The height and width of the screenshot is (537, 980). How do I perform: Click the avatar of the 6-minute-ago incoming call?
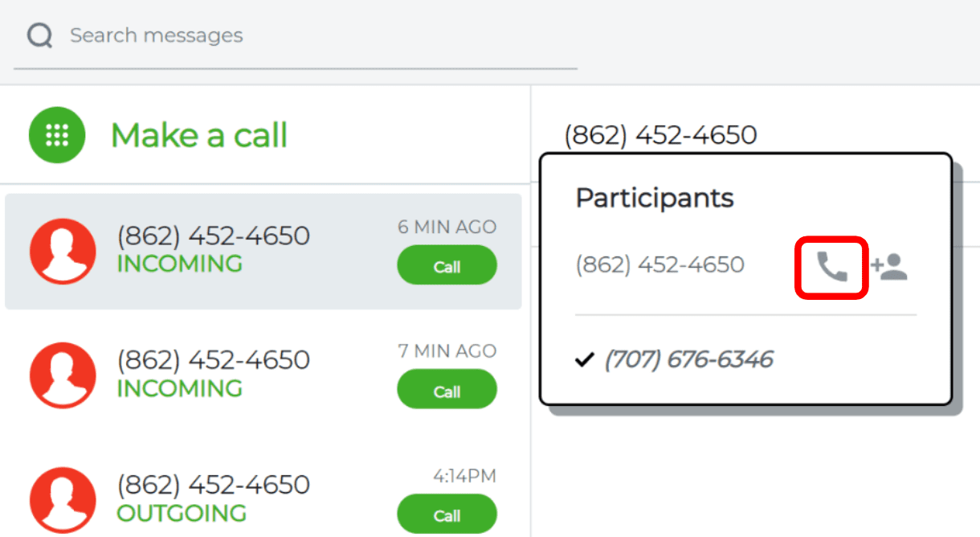63,251
